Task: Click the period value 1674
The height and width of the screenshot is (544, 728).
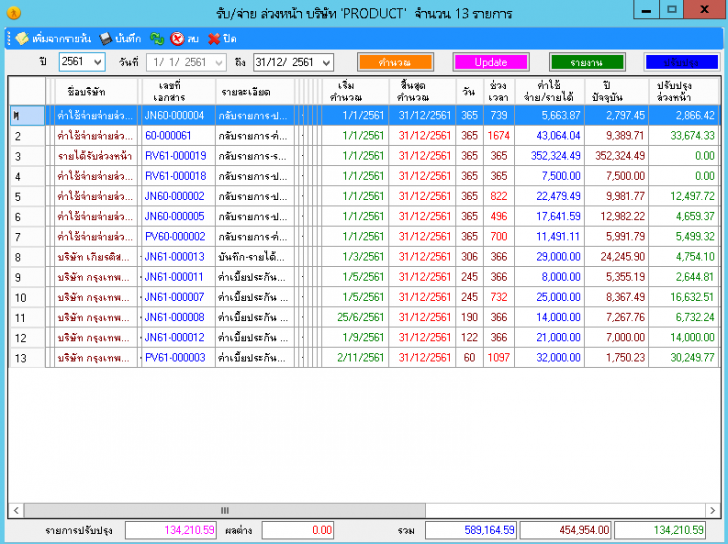Action: [499, 136]
